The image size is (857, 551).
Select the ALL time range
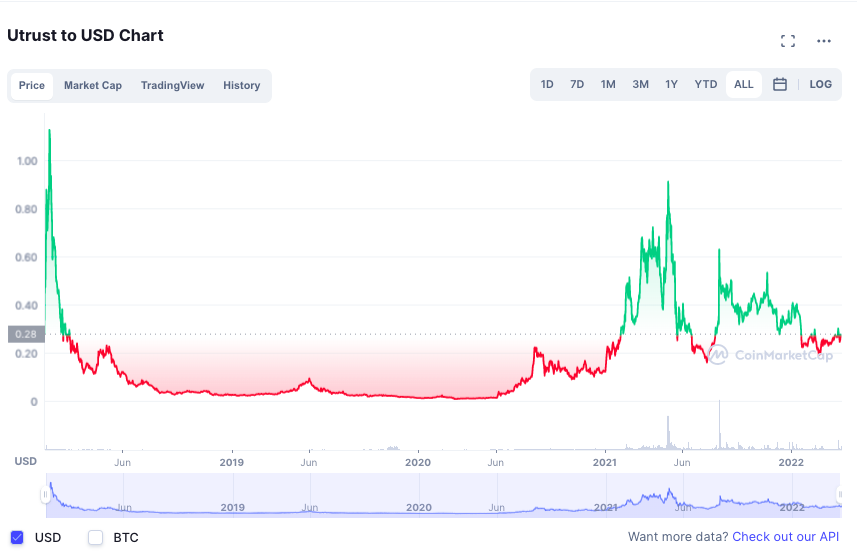[x=743, y=85]
